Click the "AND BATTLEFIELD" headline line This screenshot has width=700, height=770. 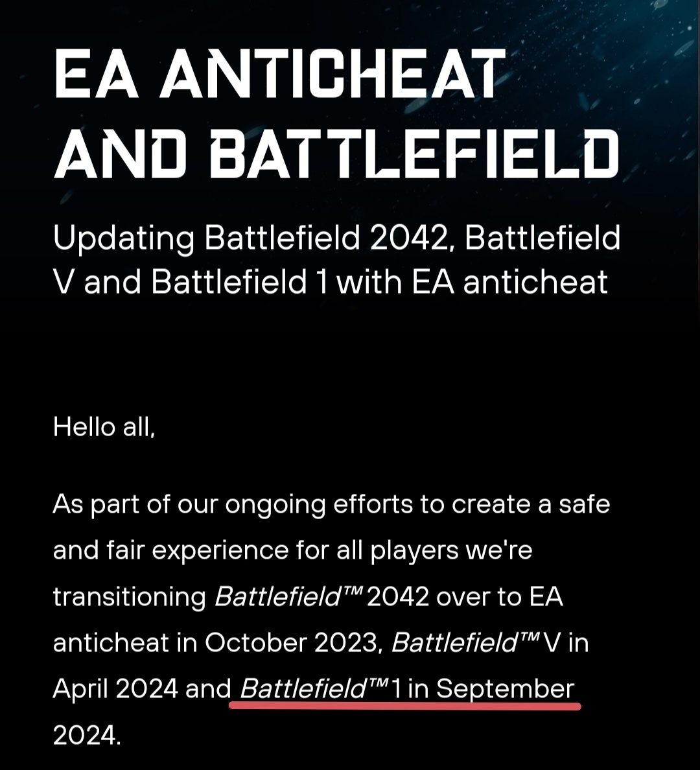pyautogui.click(x=336, y=155)
